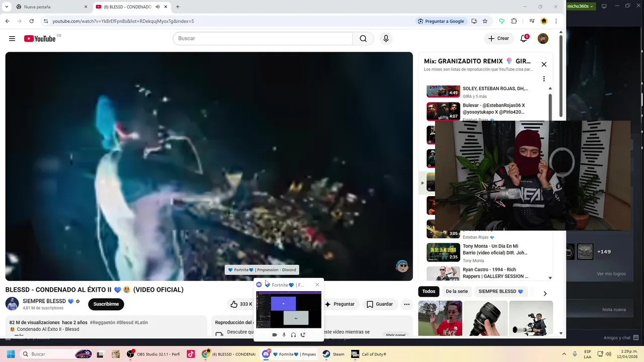Open a new tab with the plus button
644x362 pixels.
click(x=178, y=7)
